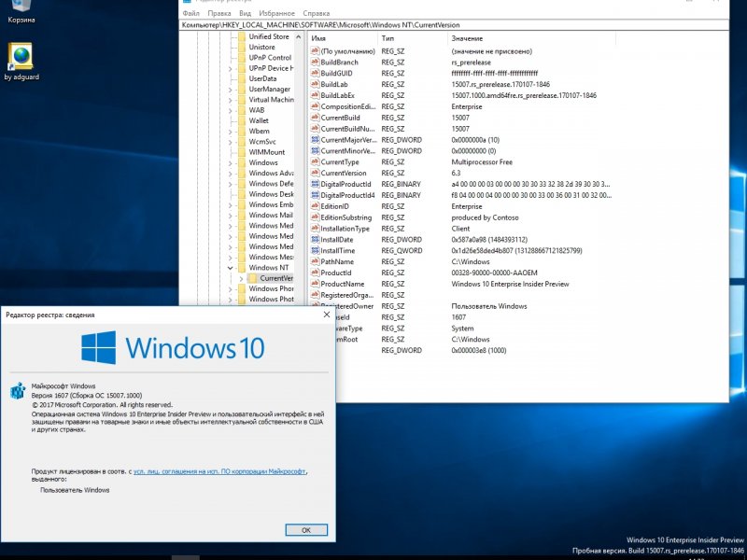747x560 pixels.
Task: Click the string icon beside BuildGUID
Action: pyautogui.click(x=315, y=73)
